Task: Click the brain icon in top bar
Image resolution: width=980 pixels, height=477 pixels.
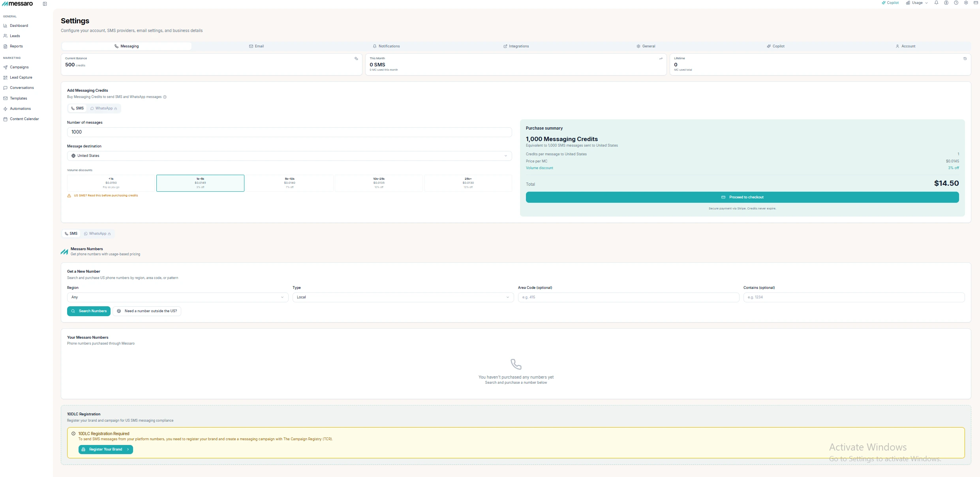Action: pyautogui.click(x=946, y=3)
